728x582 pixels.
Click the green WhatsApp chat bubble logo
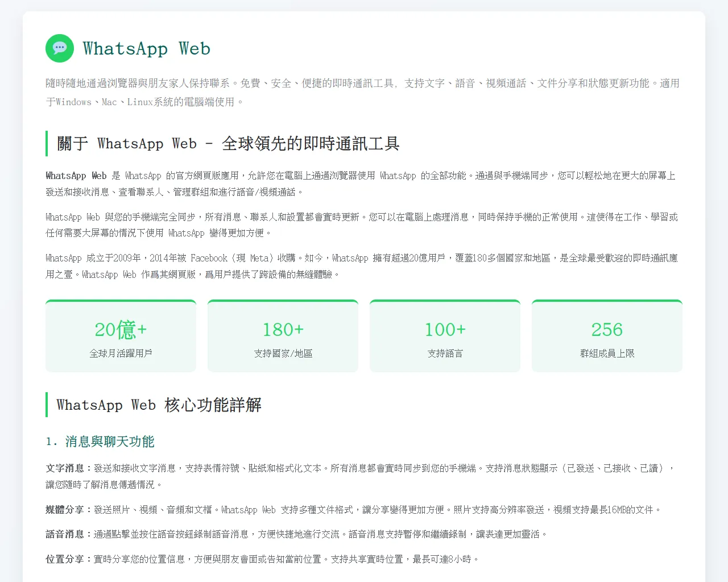click(x=60, y=48)
